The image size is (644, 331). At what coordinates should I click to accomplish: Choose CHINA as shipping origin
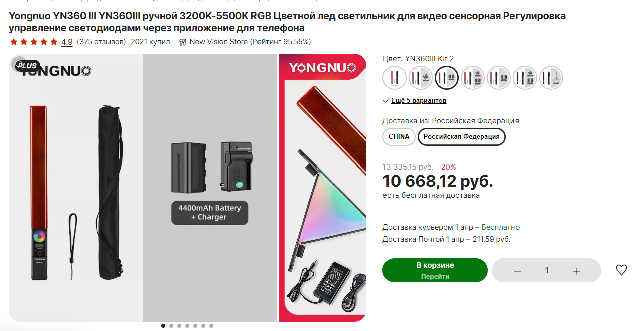399,137
